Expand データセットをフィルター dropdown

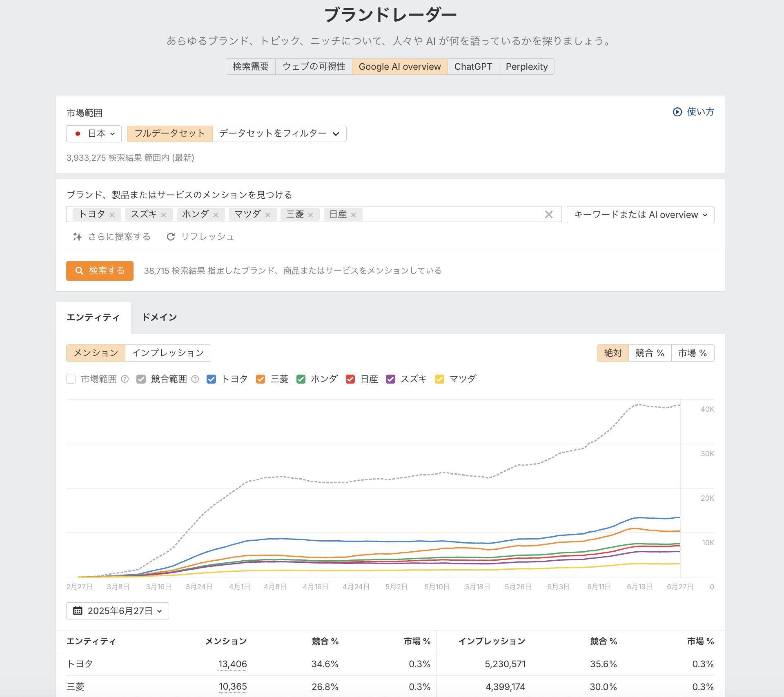tap(279, 134)
